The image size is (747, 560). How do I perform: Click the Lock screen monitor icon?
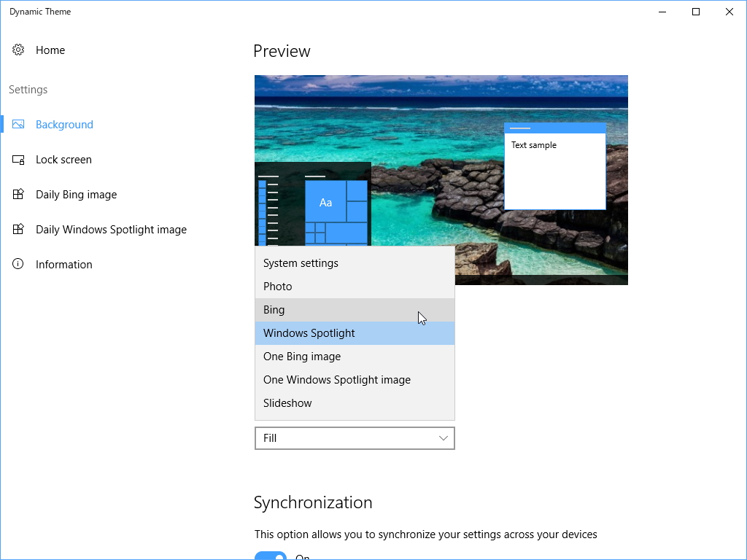(18, 160)
